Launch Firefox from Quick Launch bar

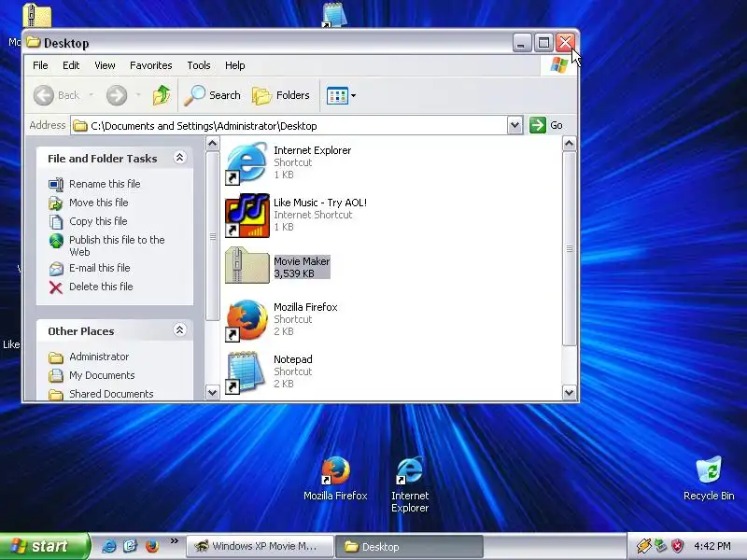pos(152,546)
